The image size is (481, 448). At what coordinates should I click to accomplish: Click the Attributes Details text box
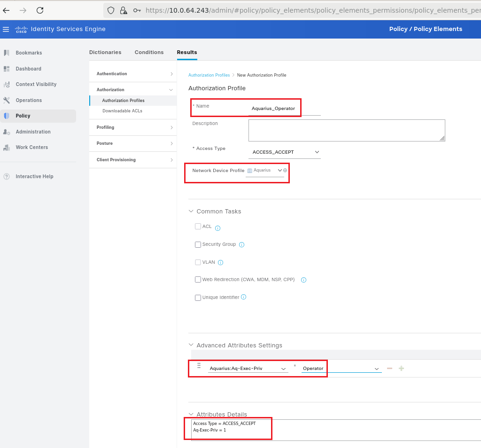336,430
